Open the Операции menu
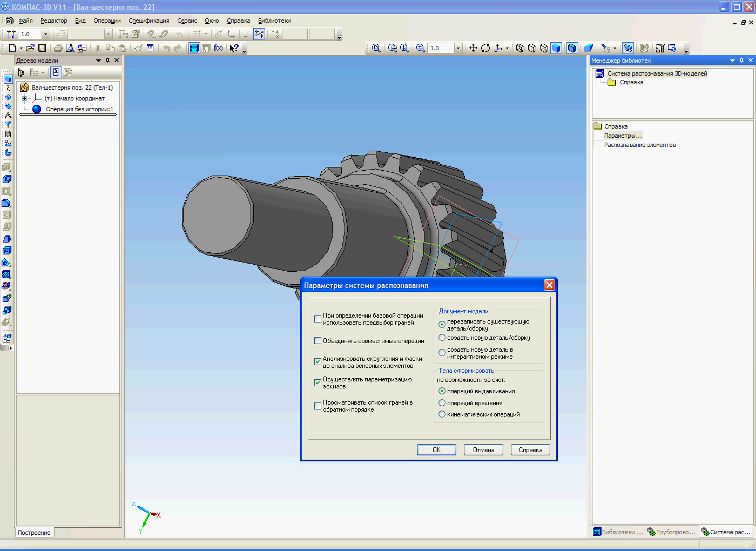Viewport: 756px width, 551px height. pyautogui.click(x=107, y=21)
